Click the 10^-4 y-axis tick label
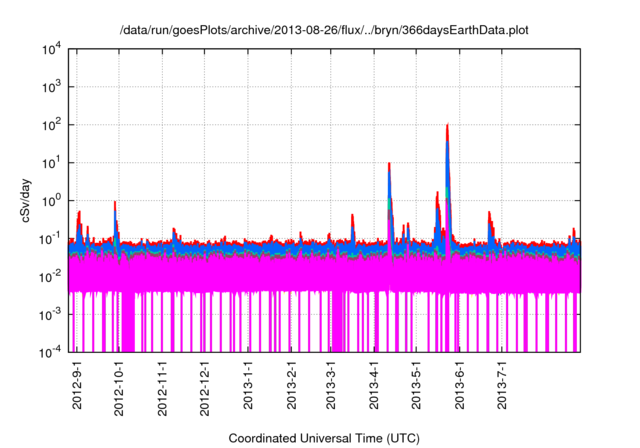 (x=50, y=352)
